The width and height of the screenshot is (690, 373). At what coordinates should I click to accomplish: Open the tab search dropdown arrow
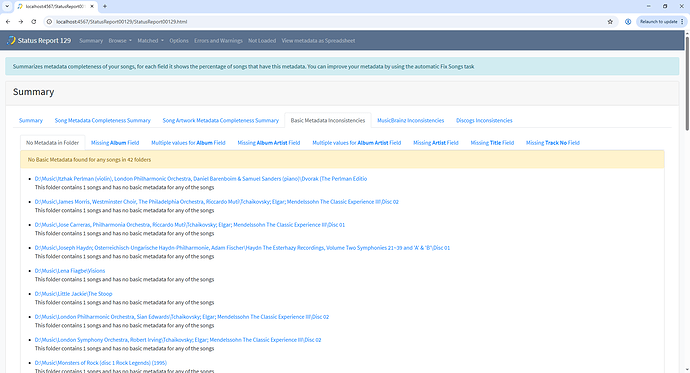coord(7,6)
